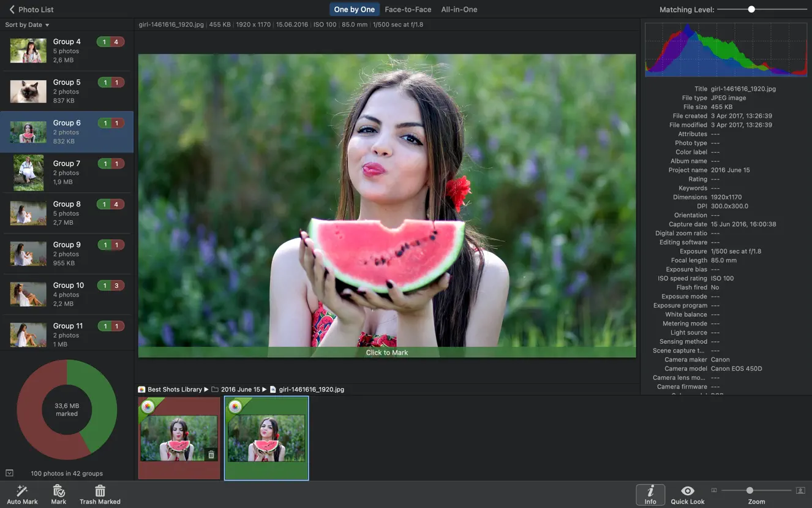Click the 'Click to Mark' bar on preview
812x508 pixels.
[x=386, y=352]
